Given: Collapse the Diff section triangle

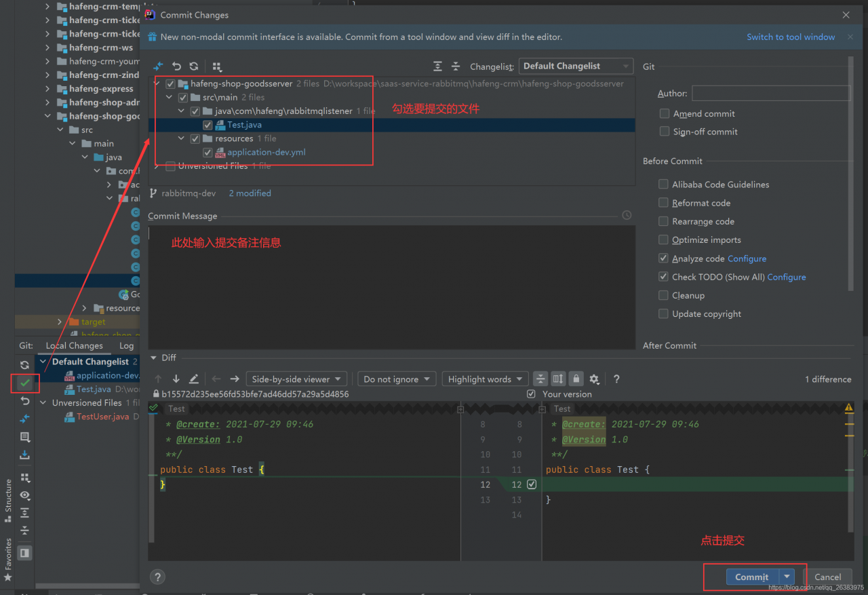Looking at the screenshot, I should pyautogui.click(x=154, y=358).
